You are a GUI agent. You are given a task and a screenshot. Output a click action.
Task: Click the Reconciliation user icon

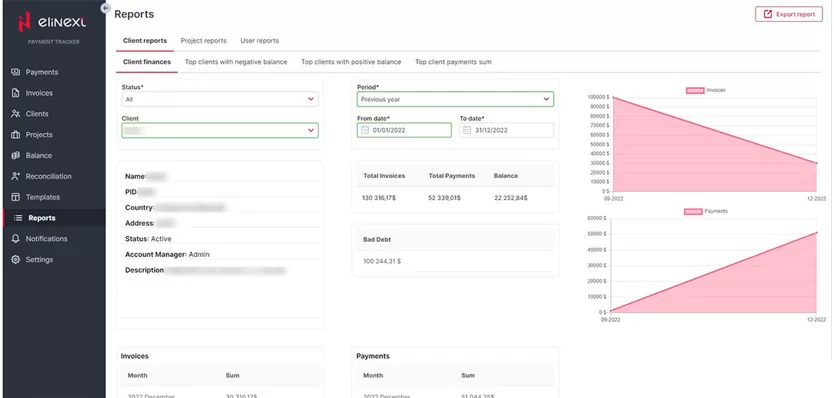pyautogui.click(x=15, y=176)
